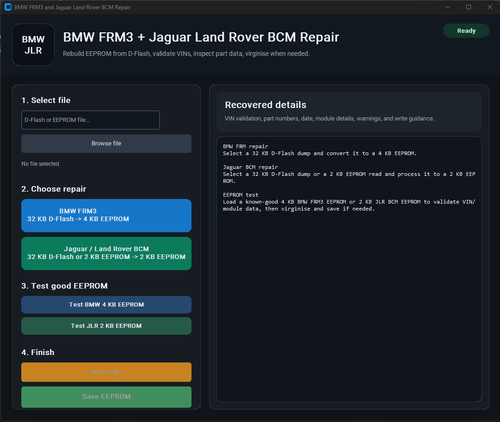Click the Save EEPROM button

point(106,397)
